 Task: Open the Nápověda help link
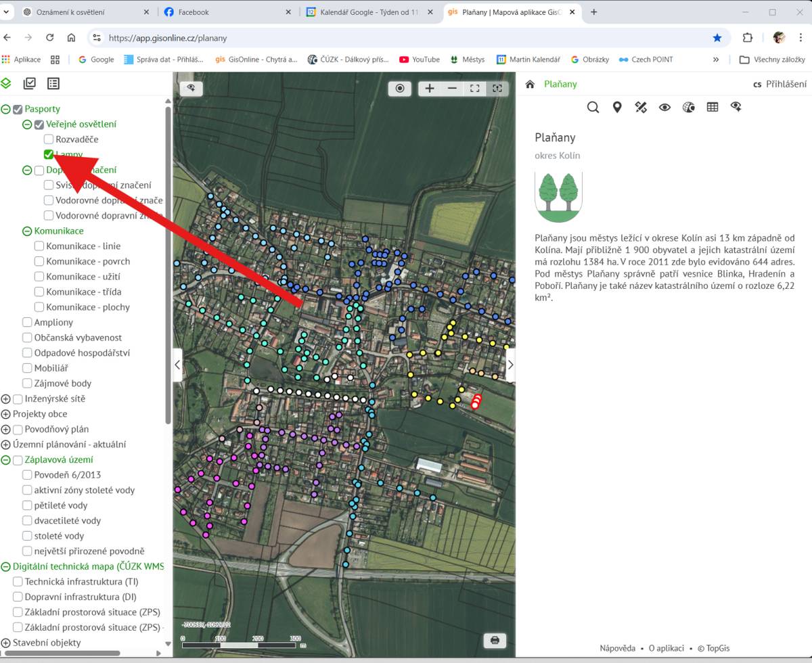click(x=617, y=648)
